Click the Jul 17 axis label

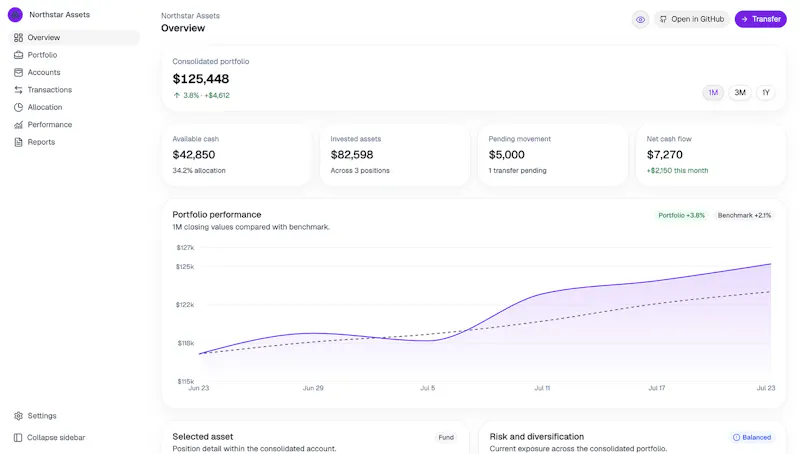(x=657, y=388)
